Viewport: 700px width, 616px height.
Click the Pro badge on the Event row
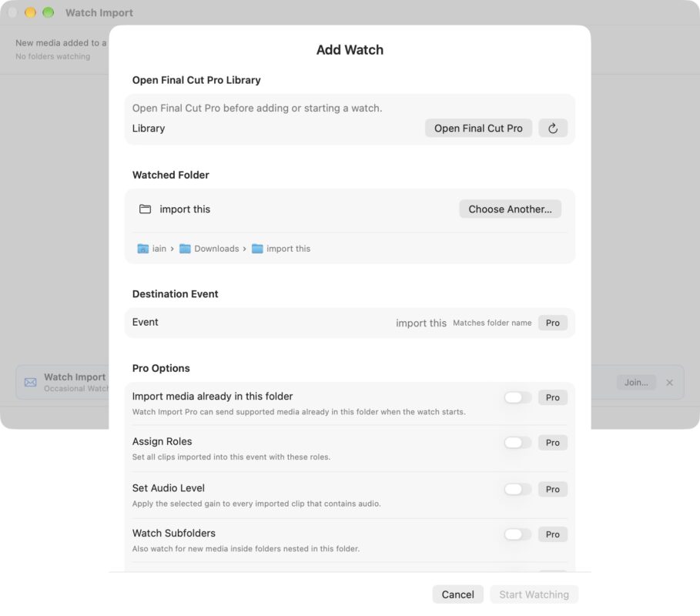pyautogui.click(x=553, y=323)
